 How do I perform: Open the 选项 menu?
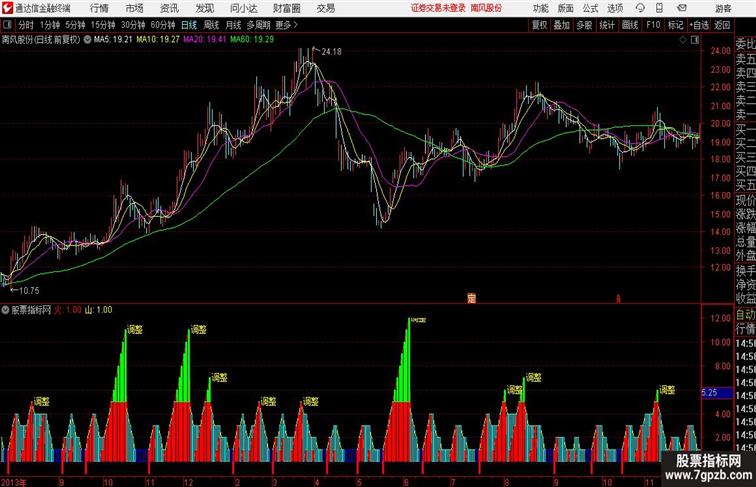coord(615,8)
